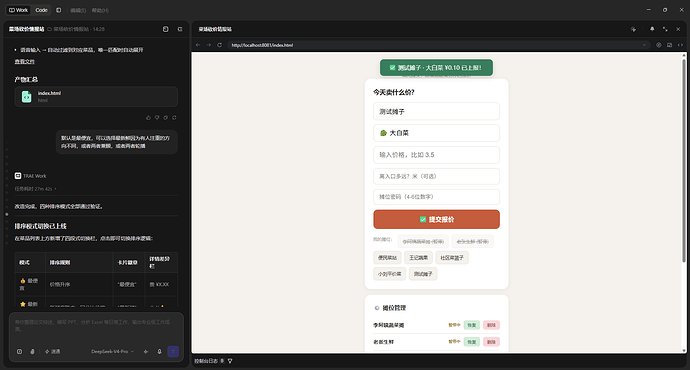
Task: Click the thumbs-down feedback icon
Action: point(157,117)
